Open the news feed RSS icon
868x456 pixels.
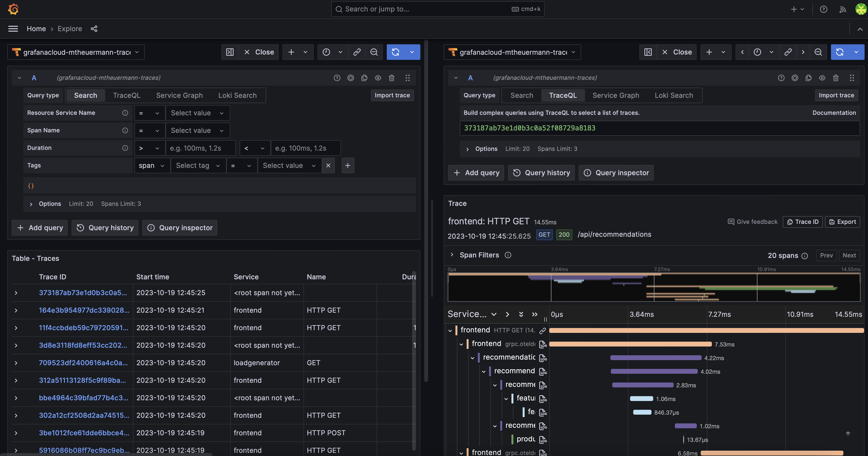[x=842, y=9]
